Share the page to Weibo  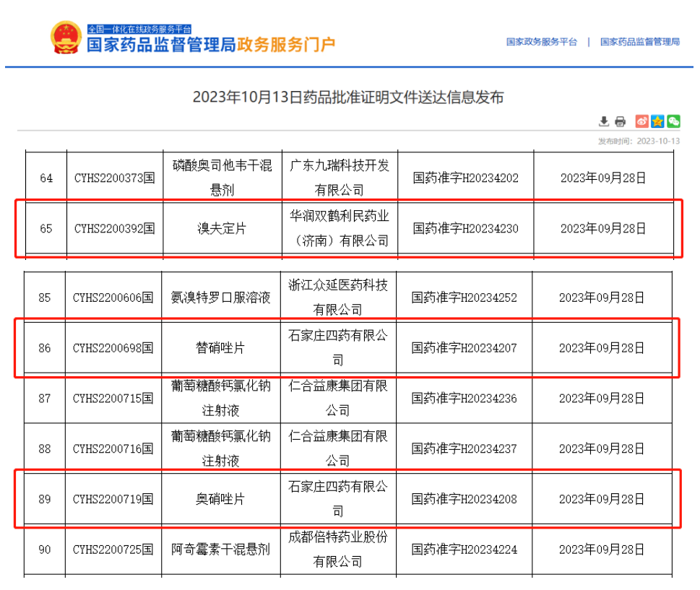[x=641, y=121]
